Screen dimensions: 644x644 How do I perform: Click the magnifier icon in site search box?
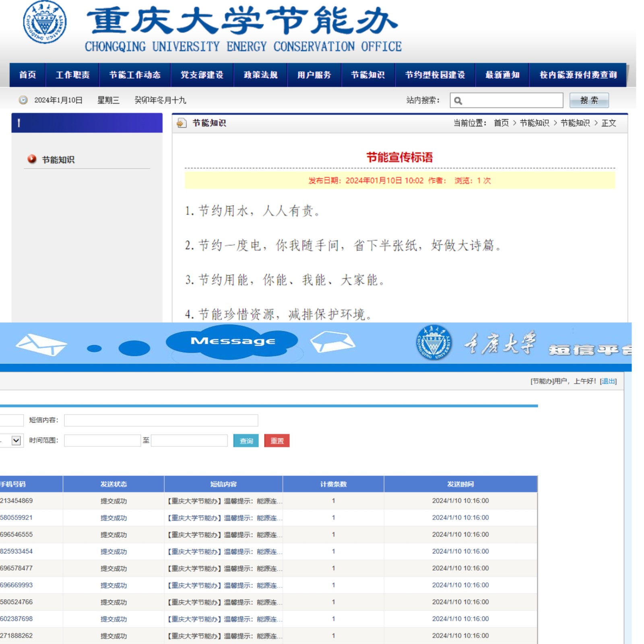coord(458,101)
